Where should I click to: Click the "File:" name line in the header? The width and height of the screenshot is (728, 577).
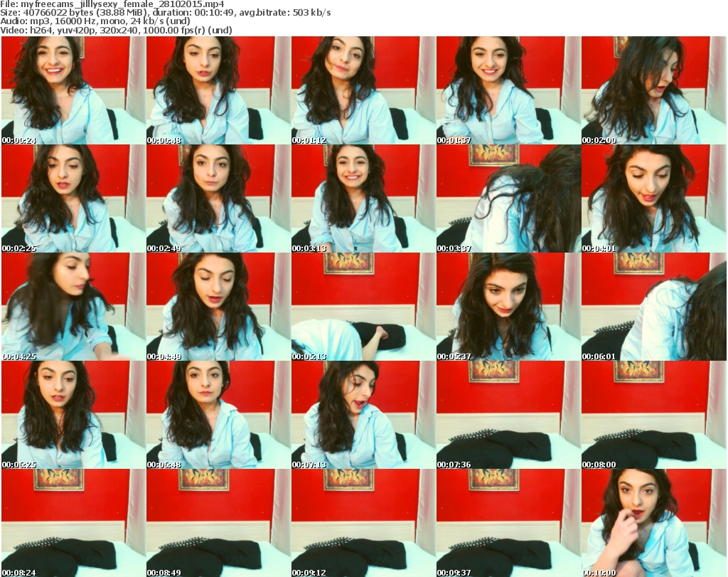click(x=112, y=4)
